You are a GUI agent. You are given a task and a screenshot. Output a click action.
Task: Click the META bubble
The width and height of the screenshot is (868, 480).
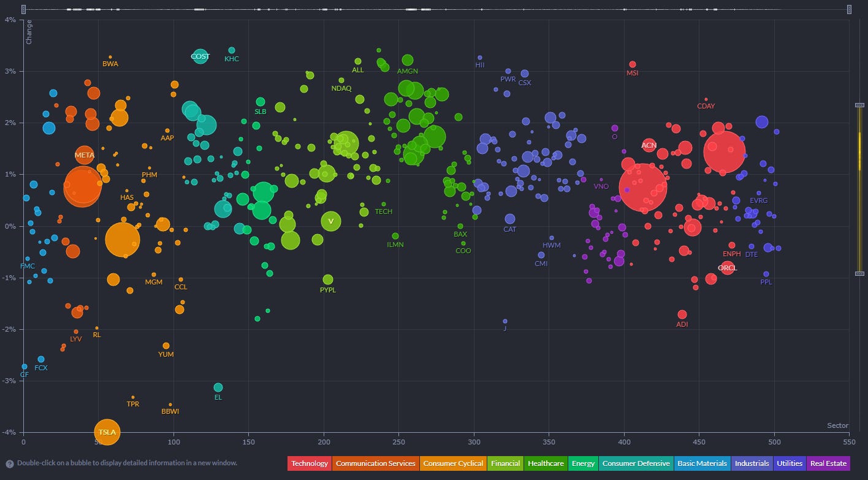85,155
